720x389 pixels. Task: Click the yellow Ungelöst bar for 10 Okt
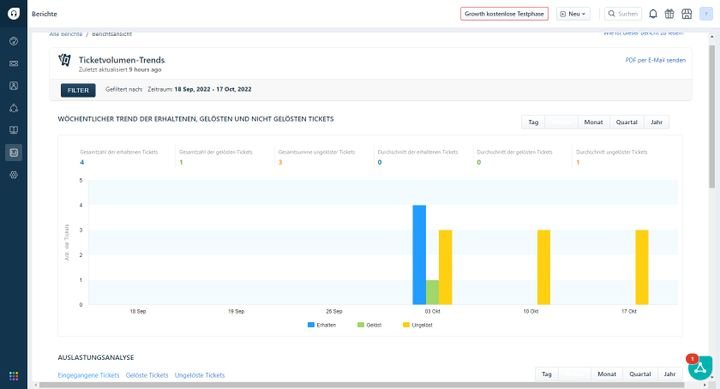click(x=544, y=267)
